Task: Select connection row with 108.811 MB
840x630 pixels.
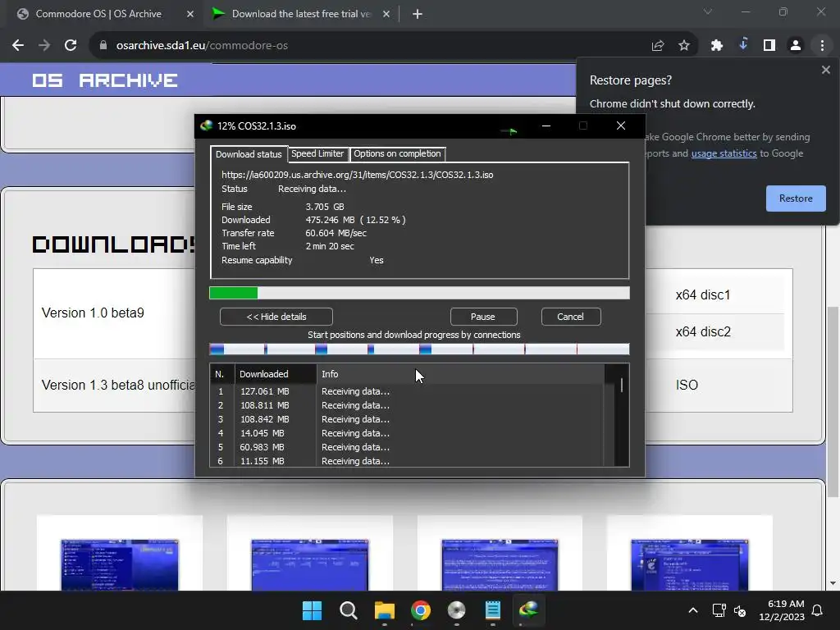Action: [x=407, y=405]
